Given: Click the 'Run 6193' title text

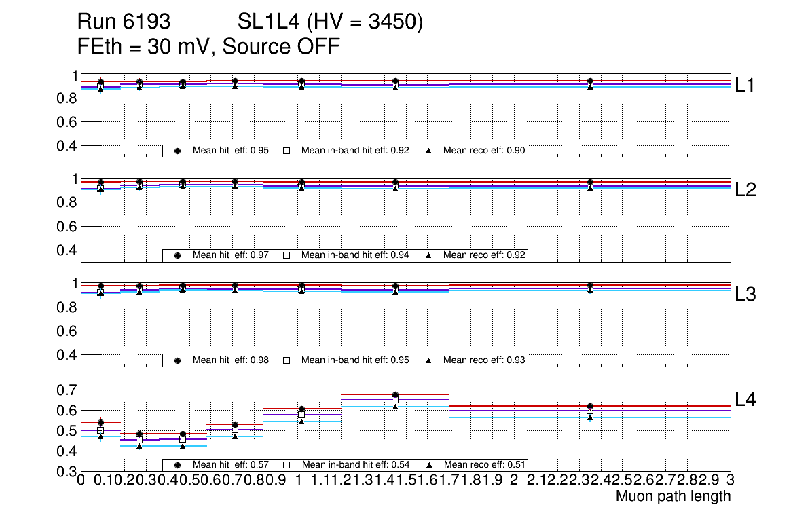Looking at the screenshot, I should click(x=123, y=23).
